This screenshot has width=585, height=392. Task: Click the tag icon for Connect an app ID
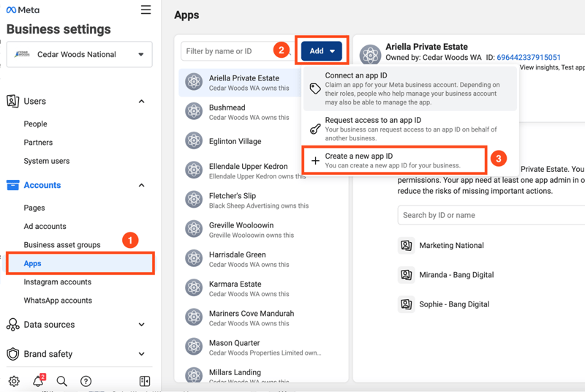315,88
